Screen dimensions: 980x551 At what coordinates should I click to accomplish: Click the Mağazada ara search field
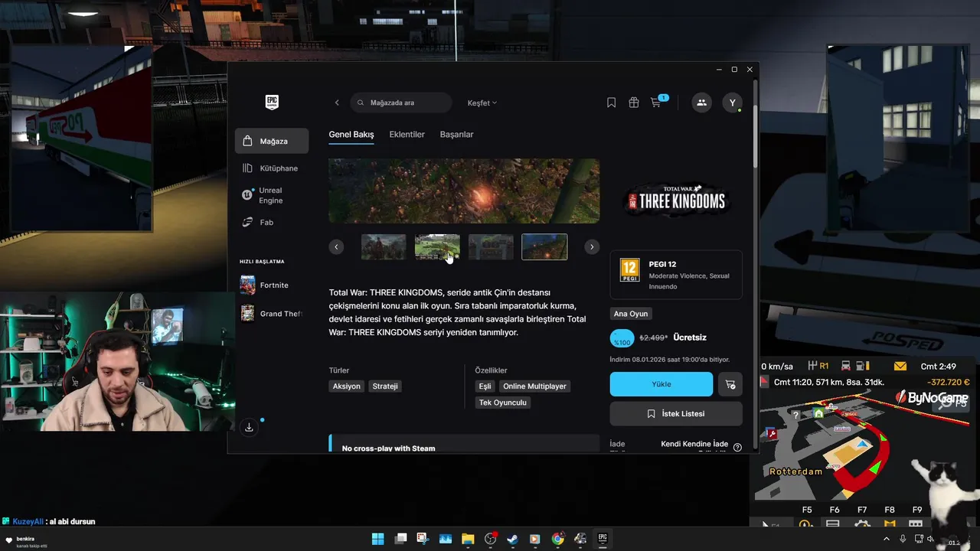tap(402, 103)
